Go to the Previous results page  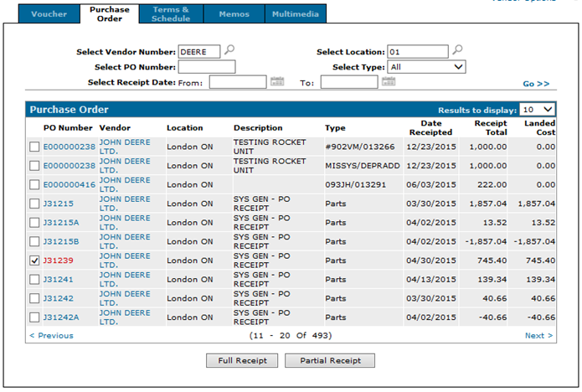point(52,336)
